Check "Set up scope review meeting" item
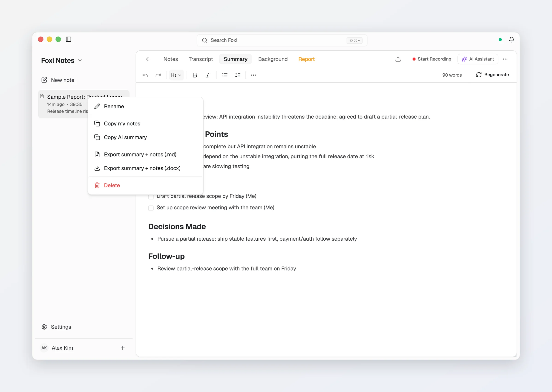Viewport: 552px width, 392px height. [x=151, y=208]
